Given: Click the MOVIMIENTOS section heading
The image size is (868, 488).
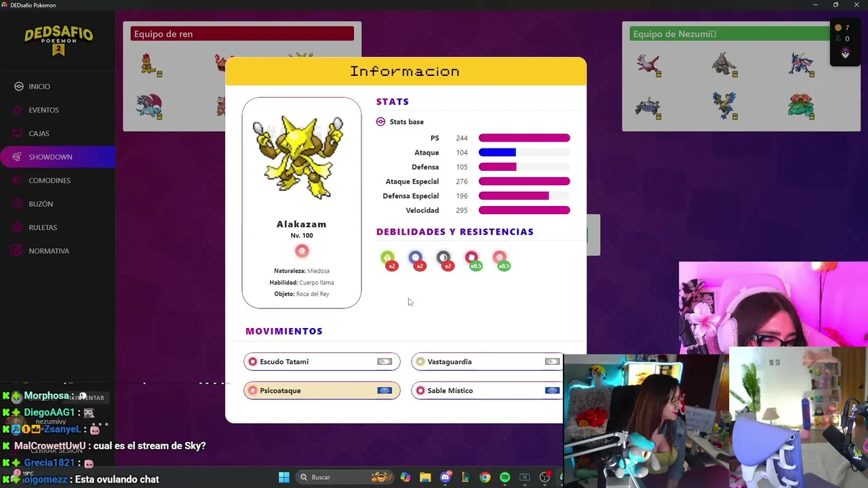Looking at the screenshot, I should (284, 331).
